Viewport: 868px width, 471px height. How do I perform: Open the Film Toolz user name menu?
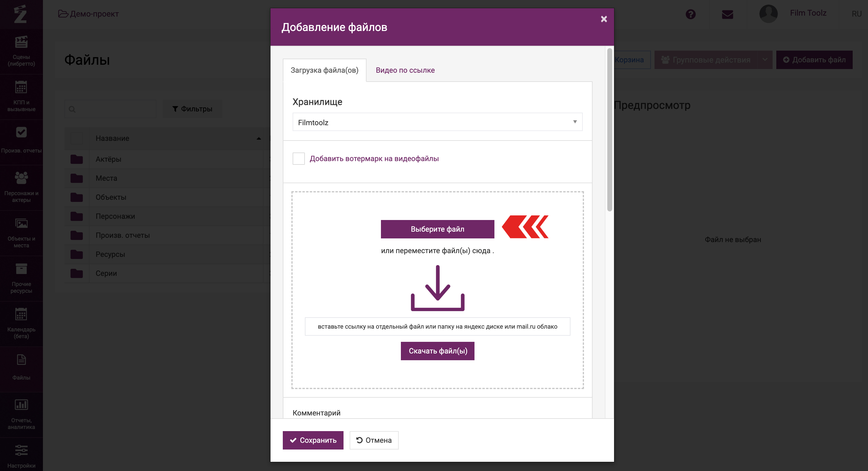(808, 13)
